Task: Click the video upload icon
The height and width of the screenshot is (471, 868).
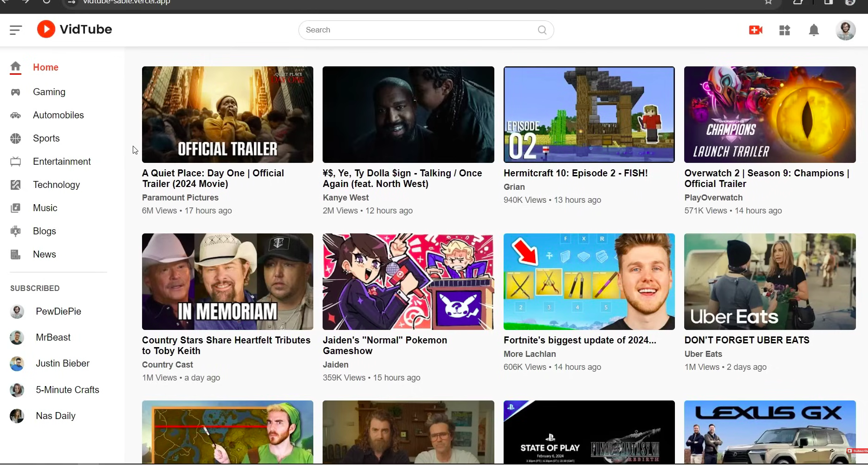Action: click(755, 30)
